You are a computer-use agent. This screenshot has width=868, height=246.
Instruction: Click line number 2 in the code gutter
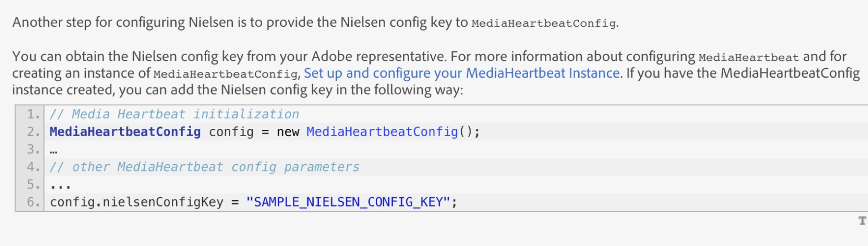pos(33,132)
